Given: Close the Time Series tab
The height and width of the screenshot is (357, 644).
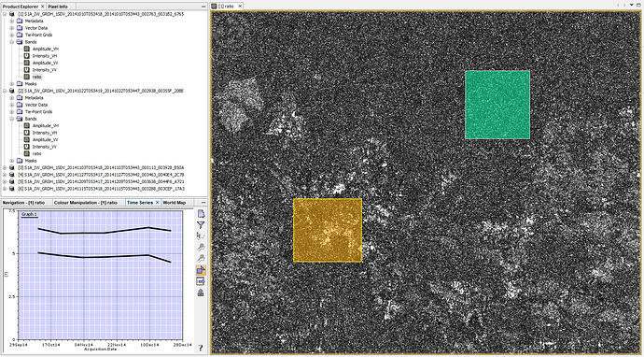Looking at the screenshot, I should [158, 203].
